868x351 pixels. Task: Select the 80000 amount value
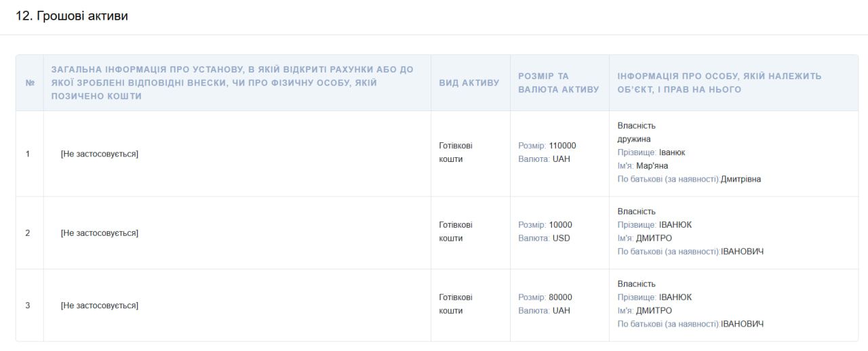(560, 297)
